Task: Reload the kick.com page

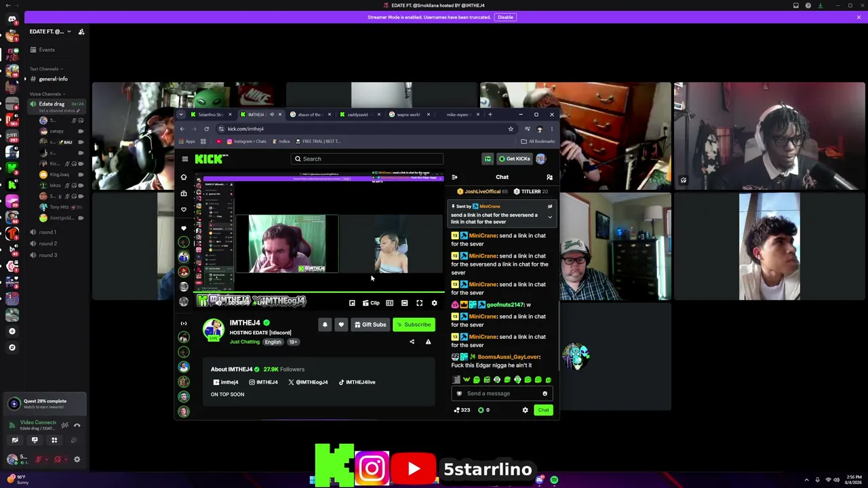Action: click(206, 129)
